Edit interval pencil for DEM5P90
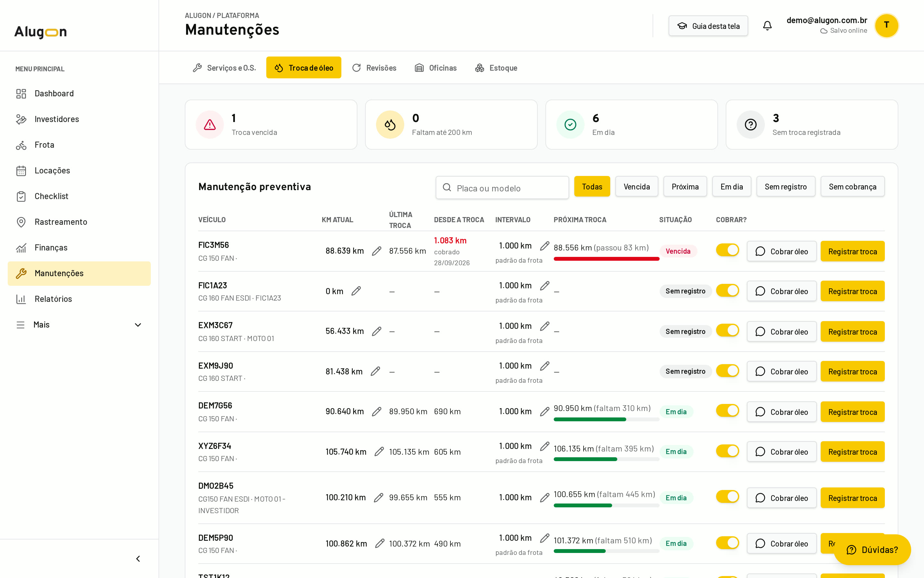Viewport: 924px width, 578px height. 544,538
